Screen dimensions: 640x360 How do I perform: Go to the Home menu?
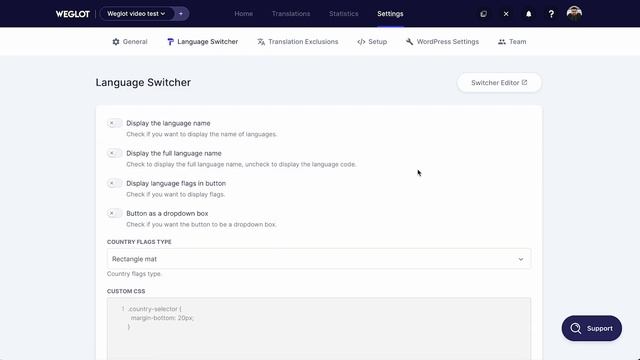point(243,13)
